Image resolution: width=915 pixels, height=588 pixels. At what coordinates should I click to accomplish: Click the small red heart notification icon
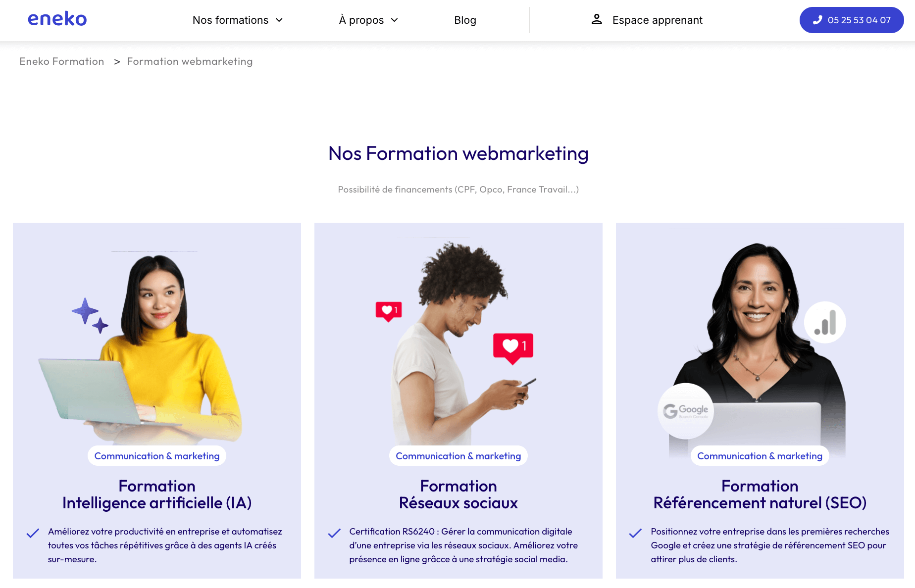point(389,311)
